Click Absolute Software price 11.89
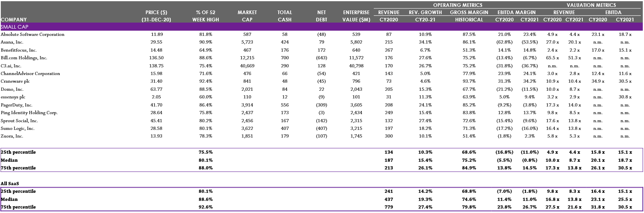This screenshot has width=644, height=213. coord(157,35)
